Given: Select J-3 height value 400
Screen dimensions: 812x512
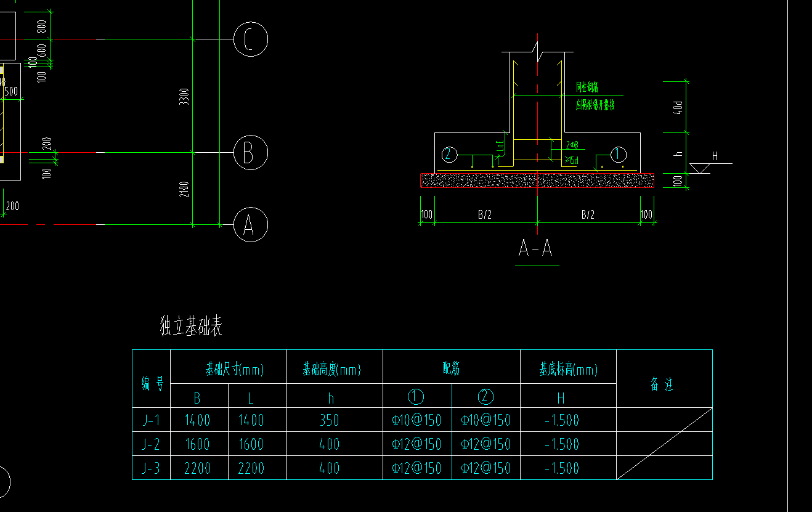Looking at the screenshot, I should (x=330, y=469).
